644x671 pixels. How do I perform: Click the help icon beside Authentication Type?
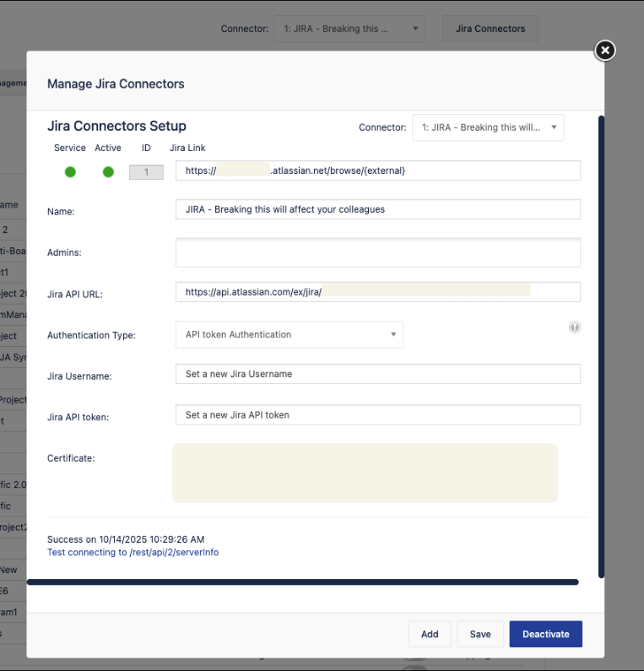574,327
